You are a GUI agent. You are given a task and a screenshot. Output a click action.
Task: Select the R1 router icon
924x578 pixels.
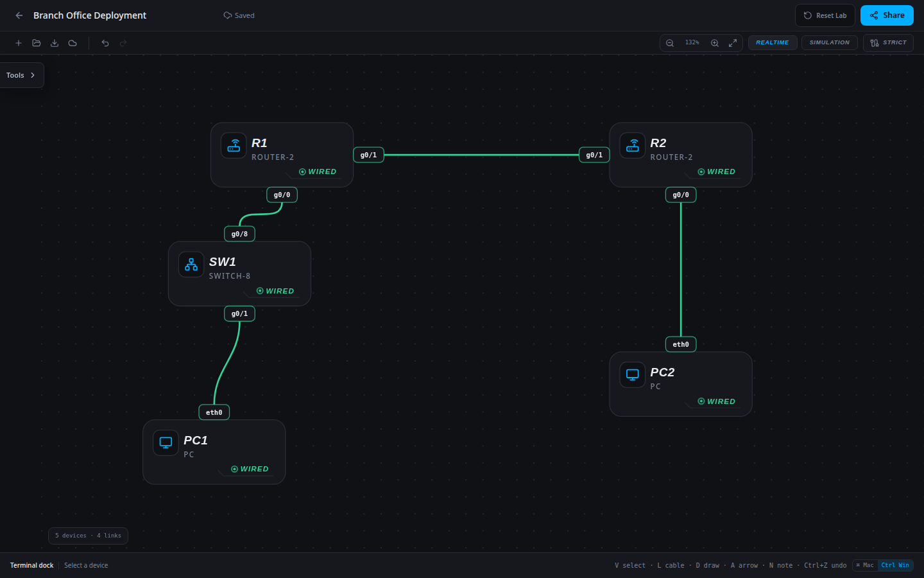(234, 146)
